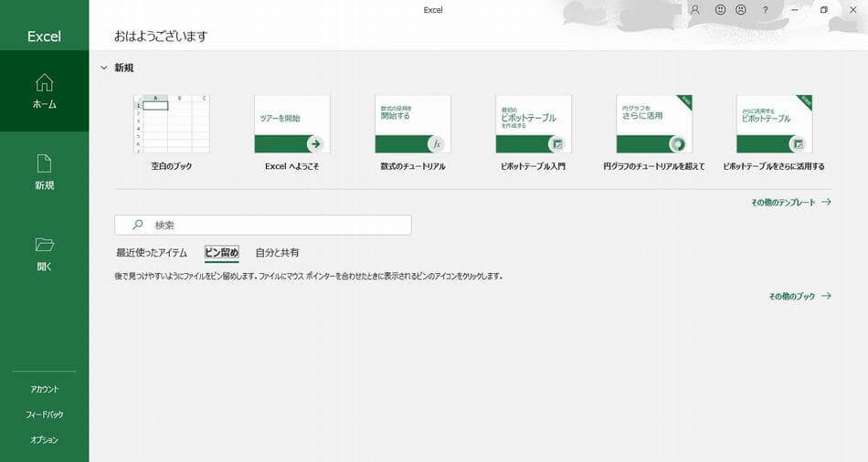Open the ホーム (Home) sidebar page
868x462 pixels.
44,91
